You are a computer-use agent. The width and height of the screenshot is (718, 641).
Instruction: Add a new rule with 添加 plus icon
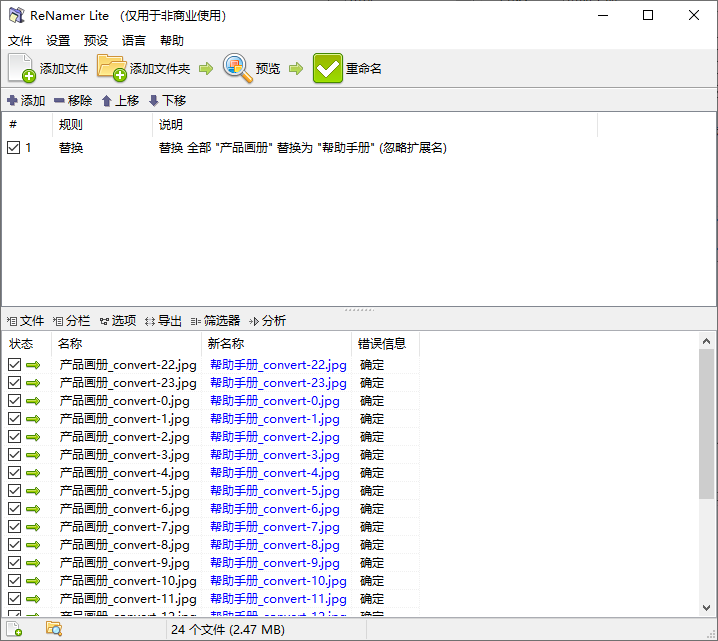13,101
